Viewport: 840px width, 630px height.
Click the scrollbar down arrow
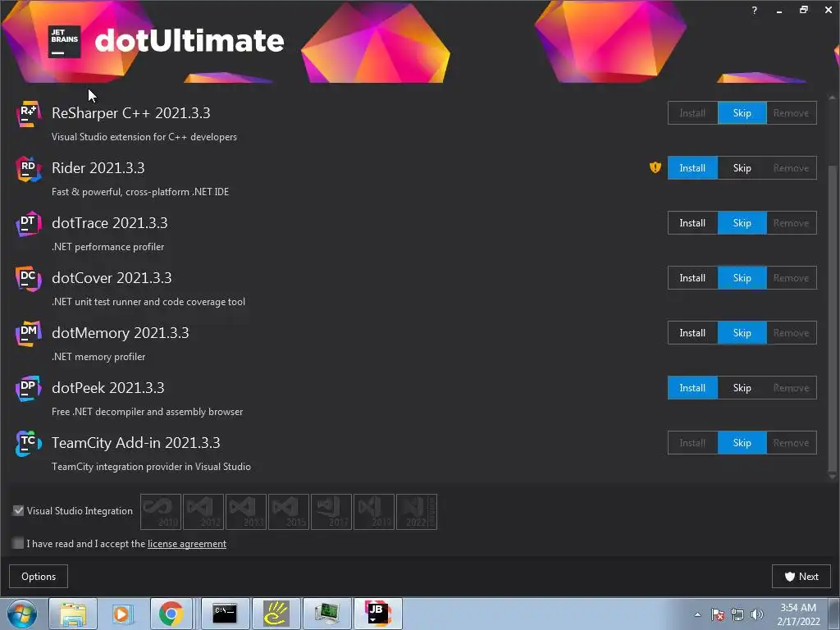tap(832, 477)
